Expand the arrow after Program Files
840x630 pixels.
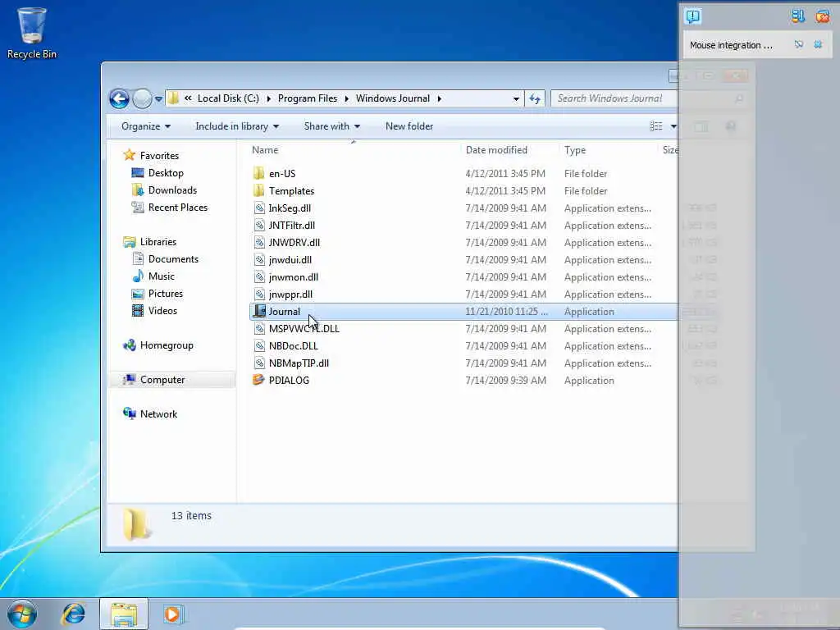[x=347, y=98]
